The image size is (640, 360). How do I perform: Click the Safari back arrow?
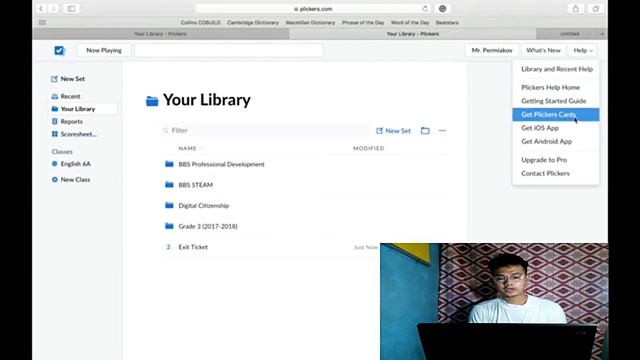(41, 9)
